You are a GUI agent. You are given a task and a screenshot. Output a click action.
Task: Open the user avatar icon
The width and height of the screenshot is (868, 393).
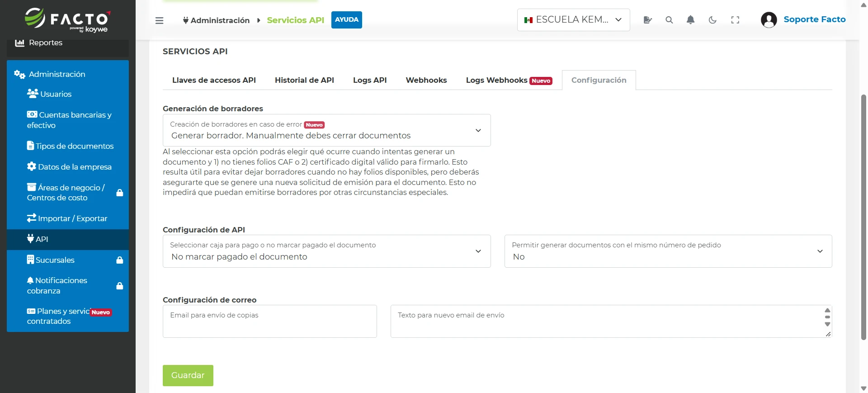click(x=769, y=20)
